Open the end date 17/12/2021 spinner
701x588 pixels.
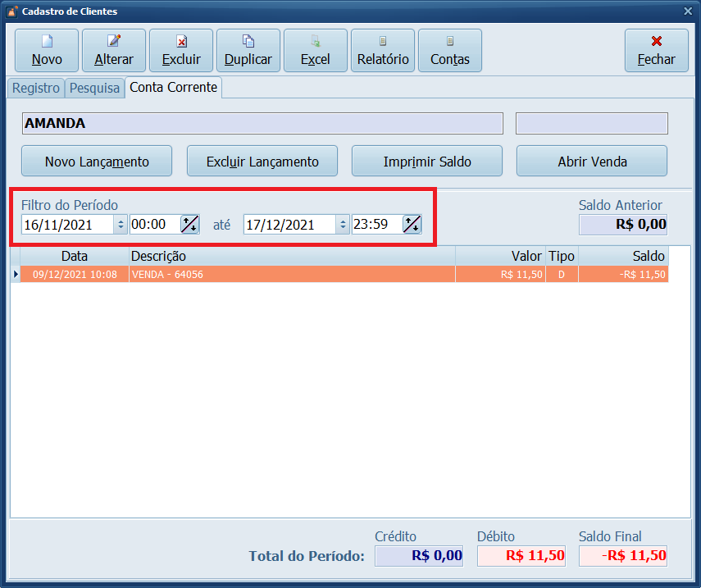[x=343, y=224]
